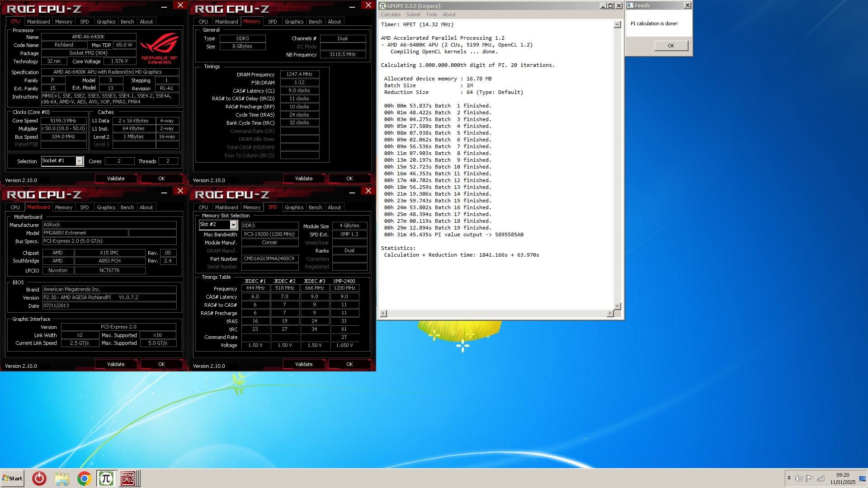Expand the Slot #2 memory slot dropdown
The width and height of the screenshot is (868, 488).
coord(233,225)
